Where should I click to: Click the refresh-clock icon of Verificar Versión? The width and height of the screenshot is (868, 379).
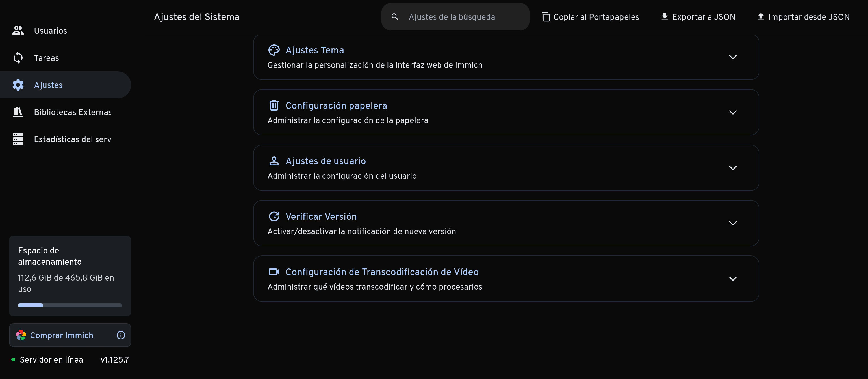click(x=274, y=216)
